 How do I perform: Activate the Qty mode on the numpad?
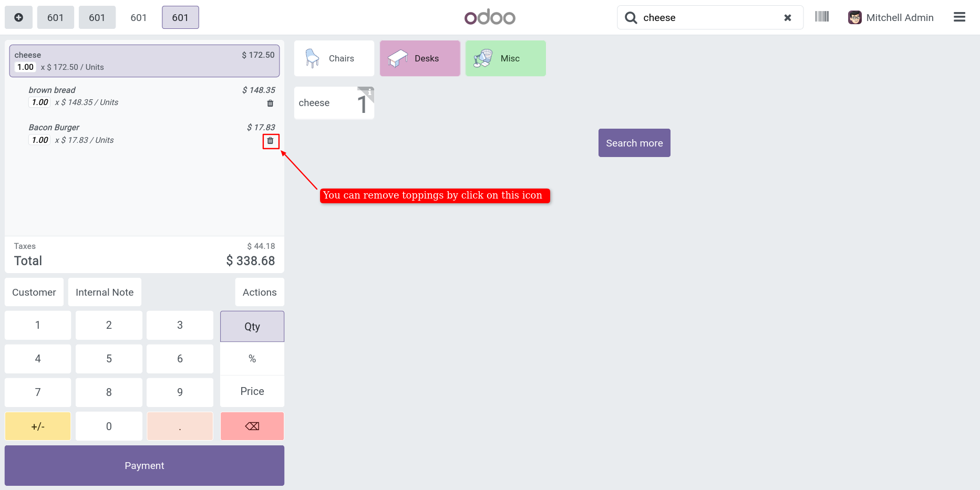click(252, 326)
